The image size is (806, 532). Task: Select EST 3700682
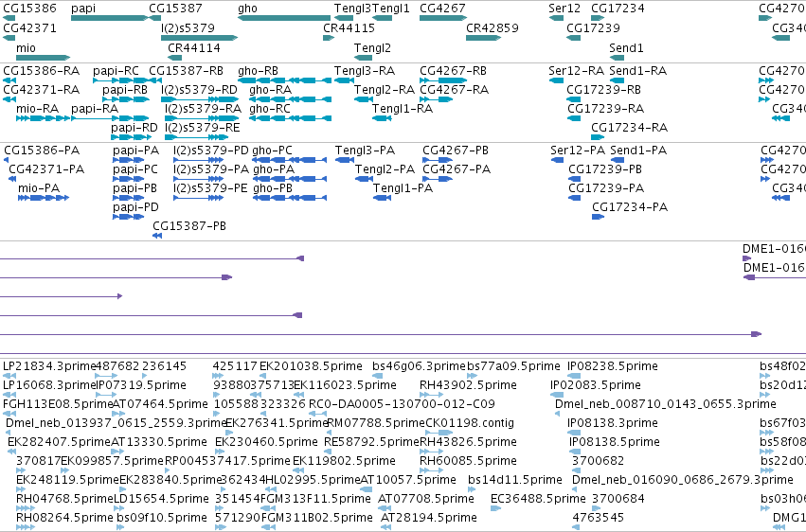click(x=576, y=470)
